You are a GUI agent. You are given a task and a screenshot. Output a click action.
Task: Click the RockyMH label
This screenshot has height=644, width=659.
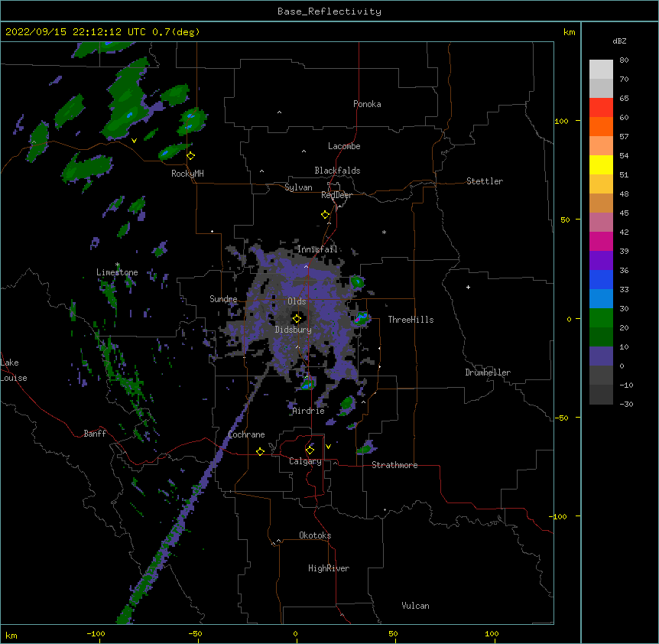tap(187, 174)
